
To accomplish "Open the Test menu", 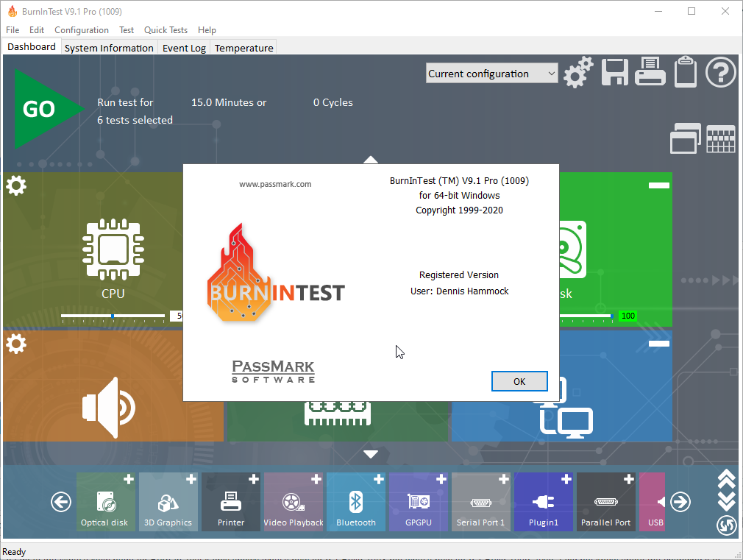I will click(x=127, y=30).
